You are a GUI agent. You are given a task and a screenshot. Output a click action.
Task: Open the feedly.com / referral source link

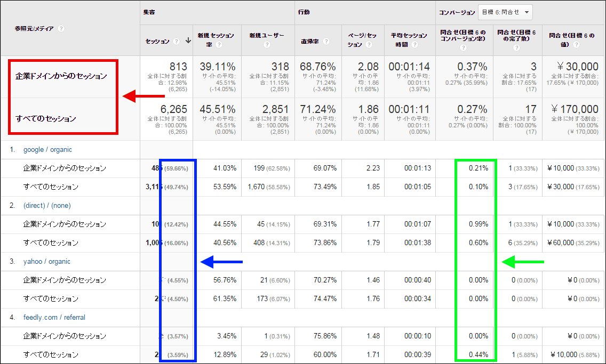(54, 318)
